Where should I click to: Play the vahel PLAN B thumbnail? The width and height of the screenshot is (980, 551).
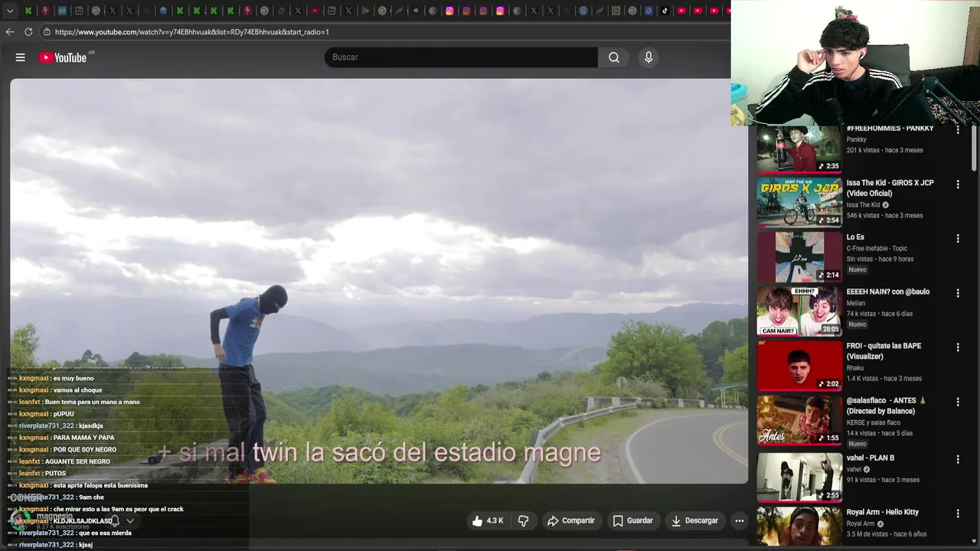799,477
